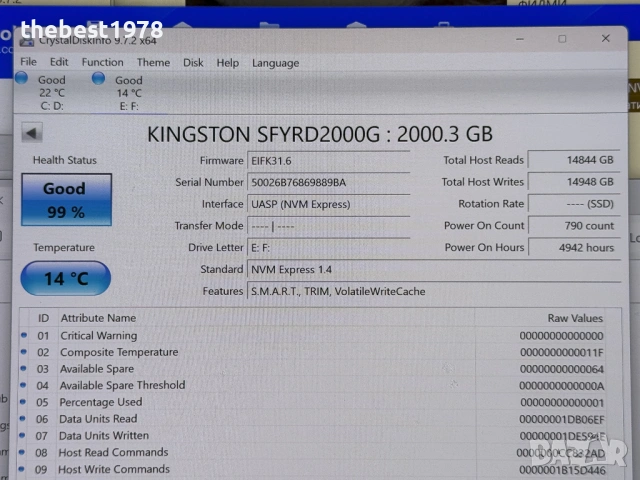Click the Power On Count value 790 count

(x=574, y=226)
